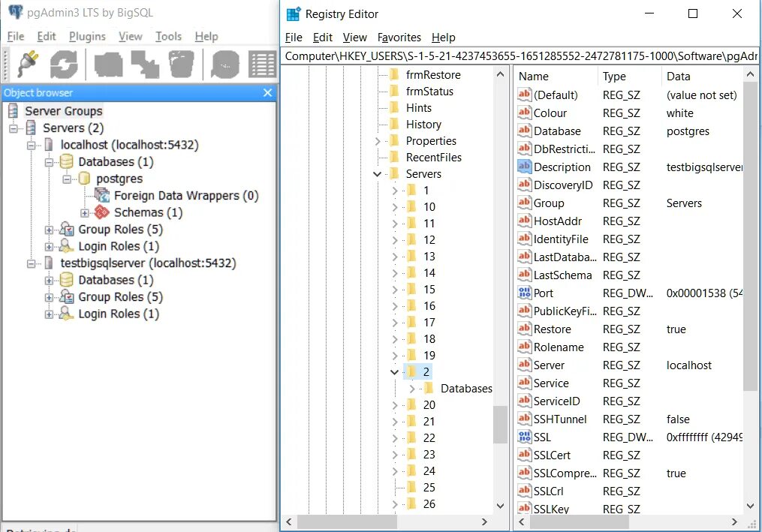Collapse registry key 2 in the tree
This screenshot has height=532, width=762.
tap(395, 372)
